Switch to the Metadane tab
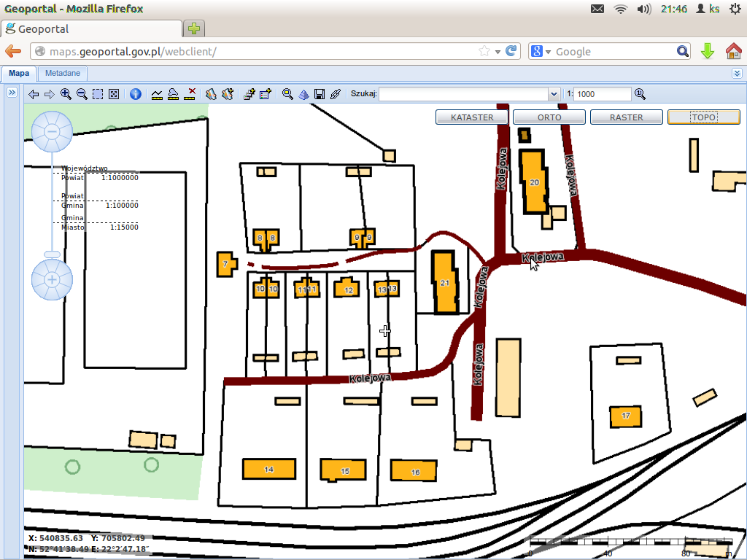Screen dimensions: 747x560 pos(62,74)
